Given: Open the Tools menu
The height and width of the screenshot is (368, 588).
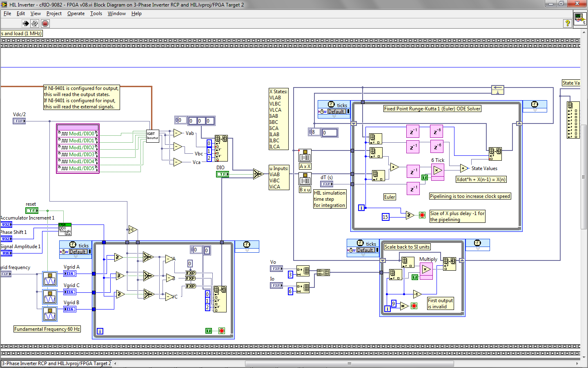Looking at the screenshot, I should (x=96, y=13).
